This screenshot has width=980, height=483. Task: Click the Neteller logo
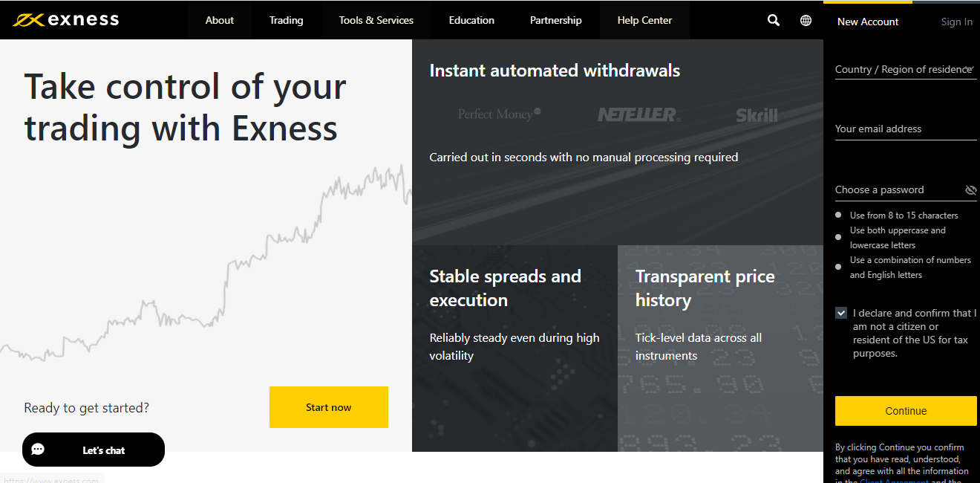(638, 114)
